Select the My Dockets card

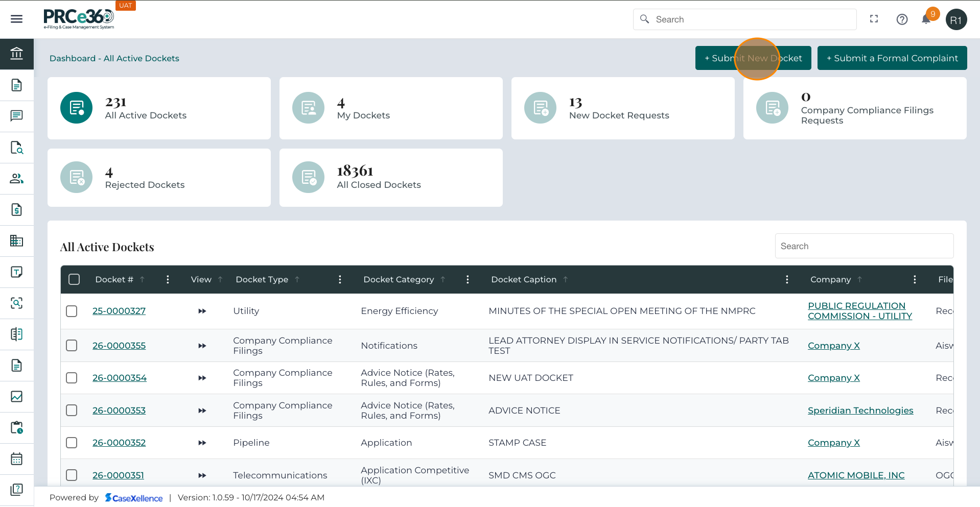coord(390,108)
